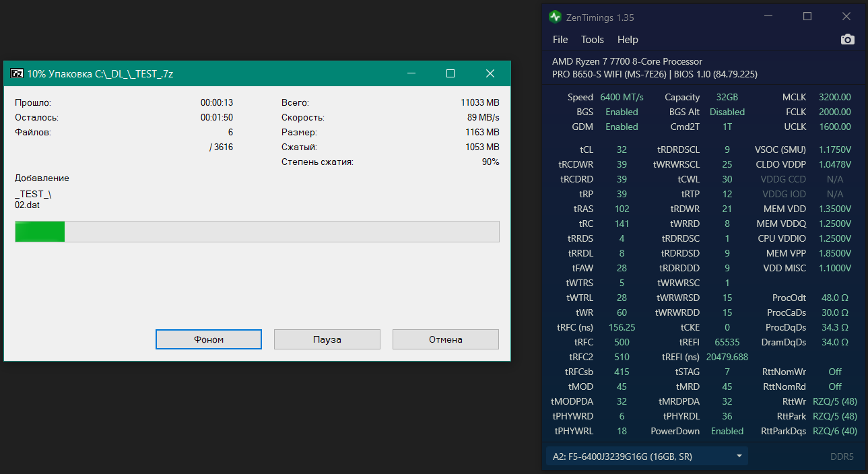868x474 pixels.
Task: Click the AMD Ryzen 7 7700 processor name
Action: (627, 61)
